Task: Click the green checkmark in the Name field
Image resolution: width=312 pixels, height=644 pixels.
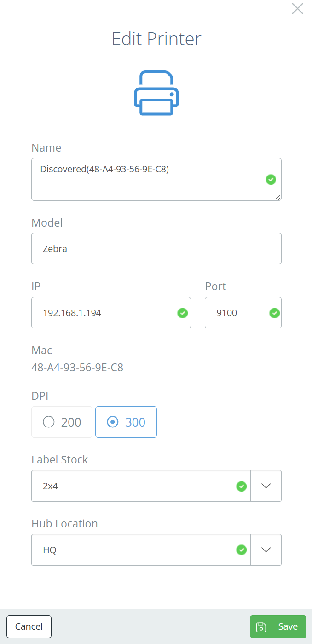Action: (271, 180)
